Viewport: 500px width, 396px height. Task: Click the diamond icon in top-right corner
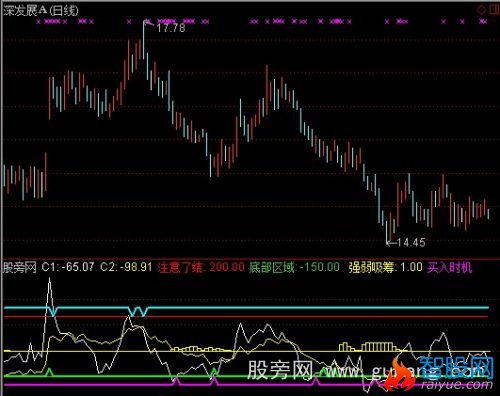point(482,10)
